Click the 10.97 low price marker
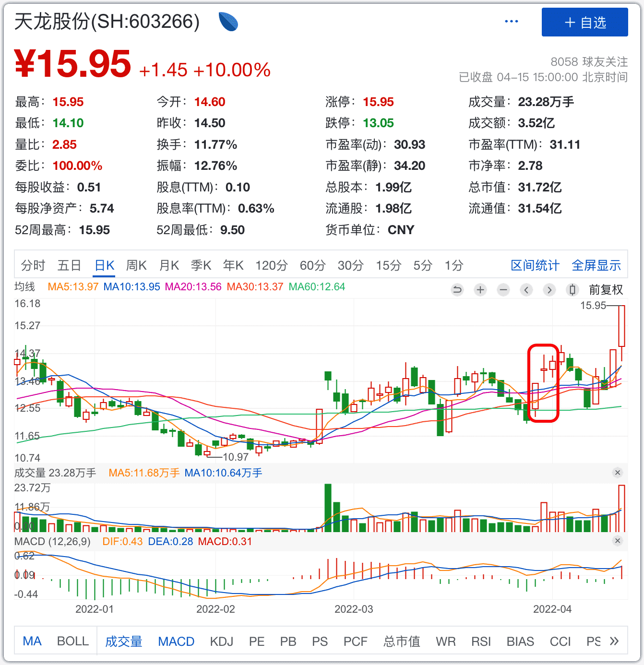Viewport: 644px width, 665px height. coord(236,457)
